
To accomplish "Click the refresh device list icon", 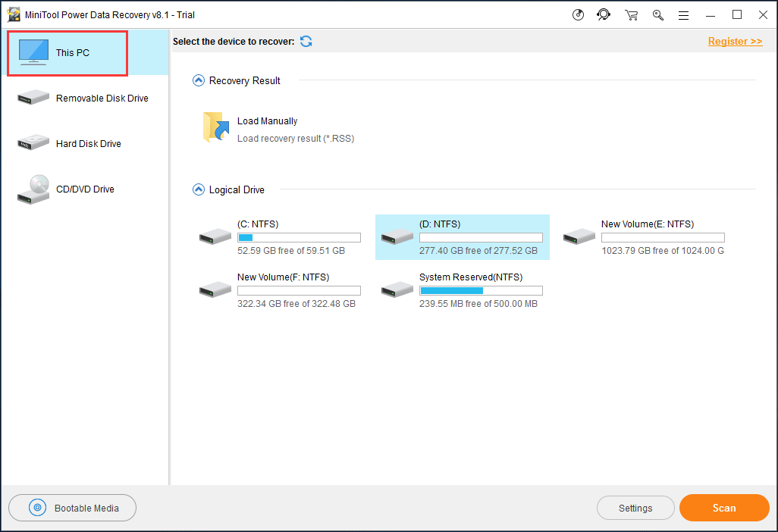I will pos(306,42).
